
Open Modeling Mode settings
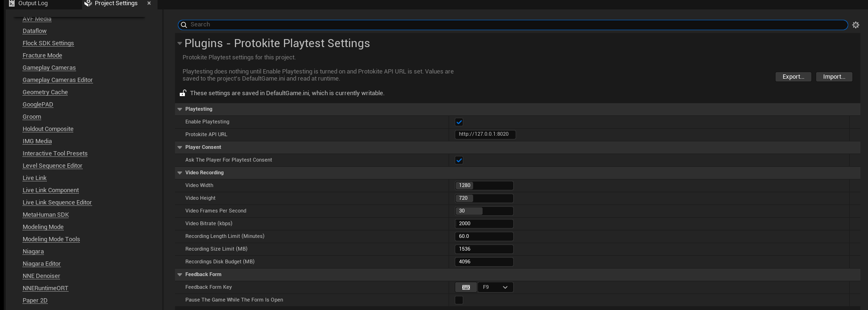click(x=43, y=227)
